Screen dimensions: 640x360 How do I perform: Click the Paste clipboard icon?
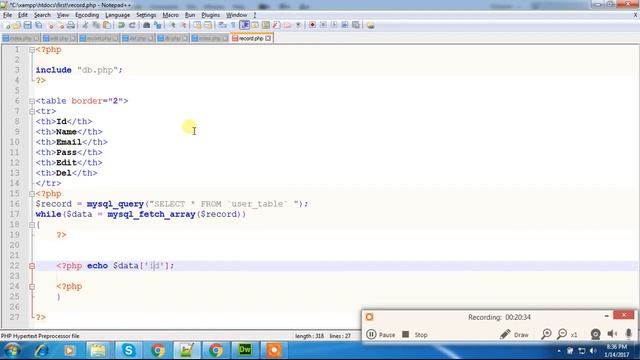(107, 25)
